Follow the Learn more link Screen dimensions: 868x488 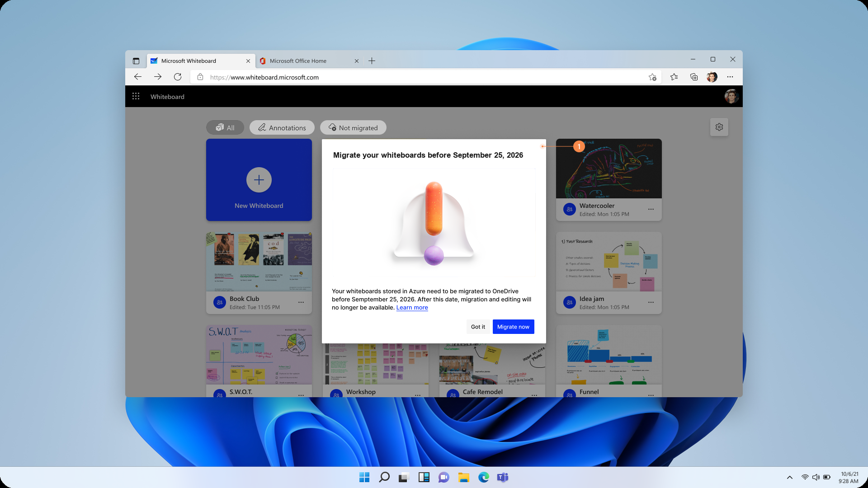click(x=412, y=308)
